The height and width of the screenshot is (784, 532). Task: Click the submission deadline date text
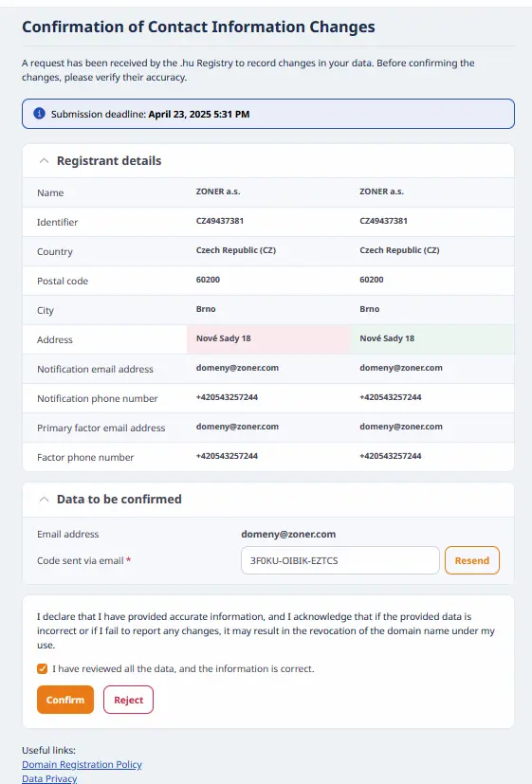coord(199,114)
